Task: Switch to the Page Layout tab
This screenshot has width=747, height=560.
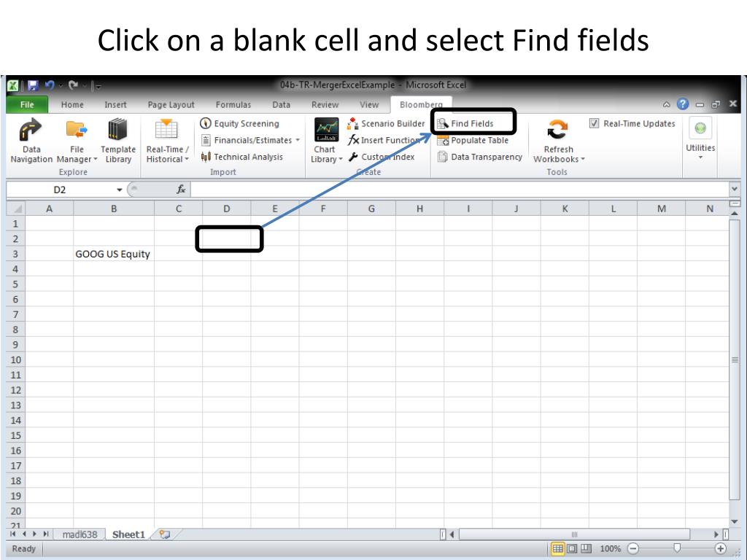Action: point(171,105)
